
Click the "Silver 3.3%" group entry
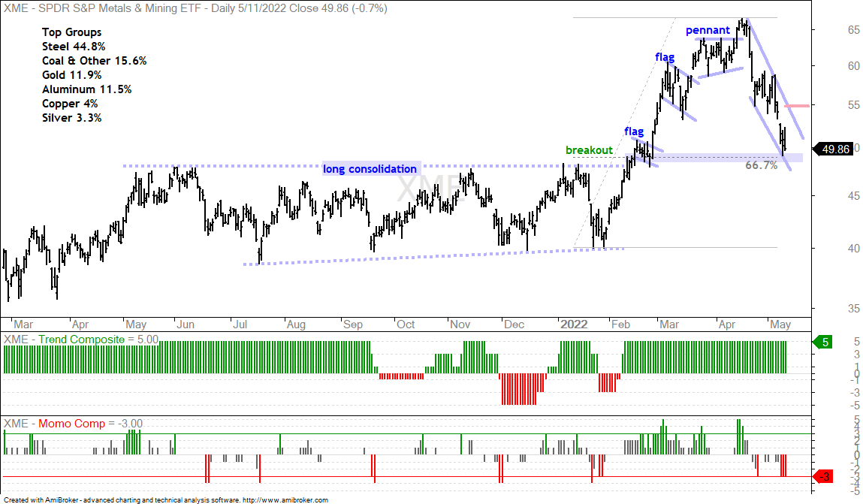[x=71, y=118]
